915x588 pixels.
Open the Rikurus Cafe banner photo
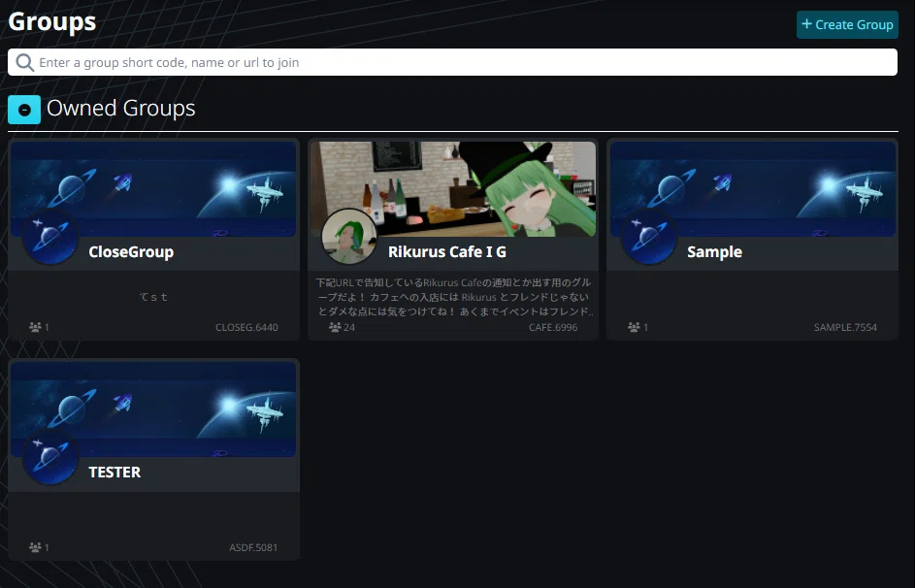[x=453, y=189]
